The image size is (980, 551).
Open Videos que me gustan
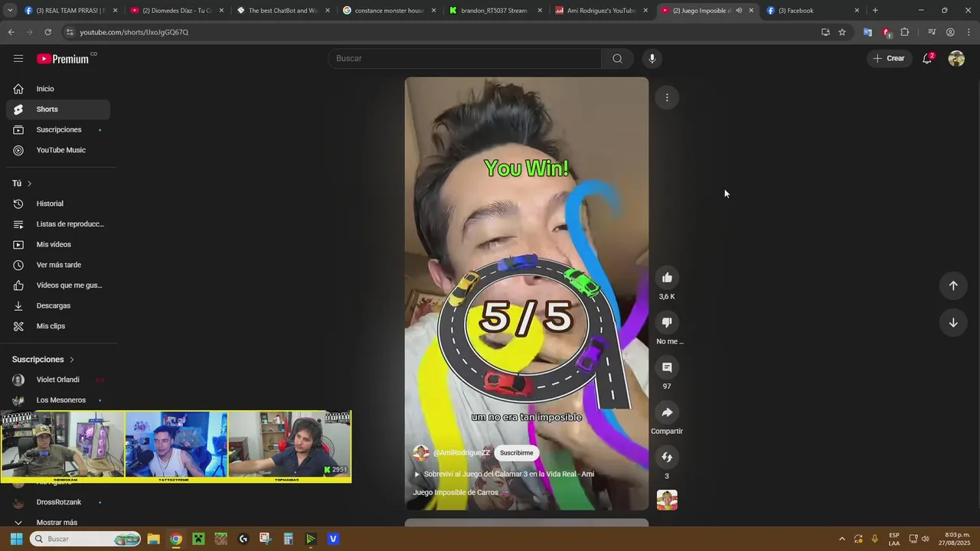point(58,285)
